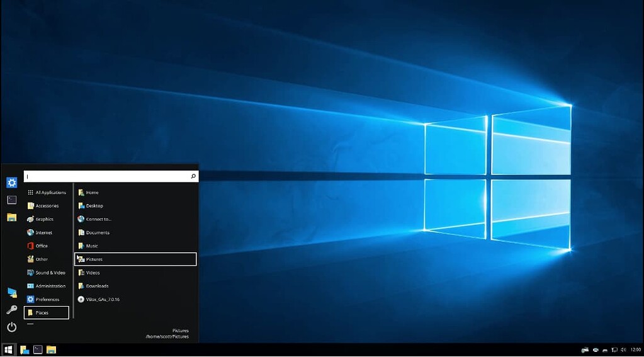The height and width of the screenshot is (357, 644).
Task: Show the clock in the system tray
Action: click(635, 349)
